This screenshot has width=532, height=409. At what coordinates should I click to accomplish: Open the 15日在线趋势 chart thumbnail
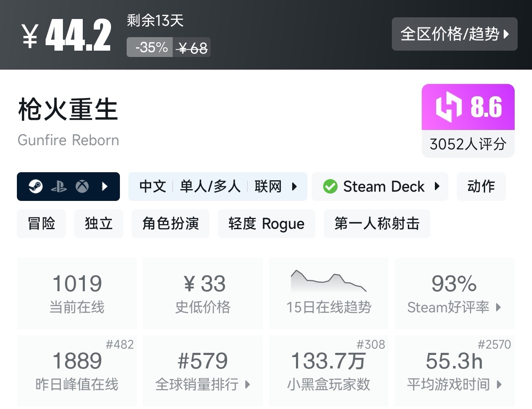coord(328,281)
